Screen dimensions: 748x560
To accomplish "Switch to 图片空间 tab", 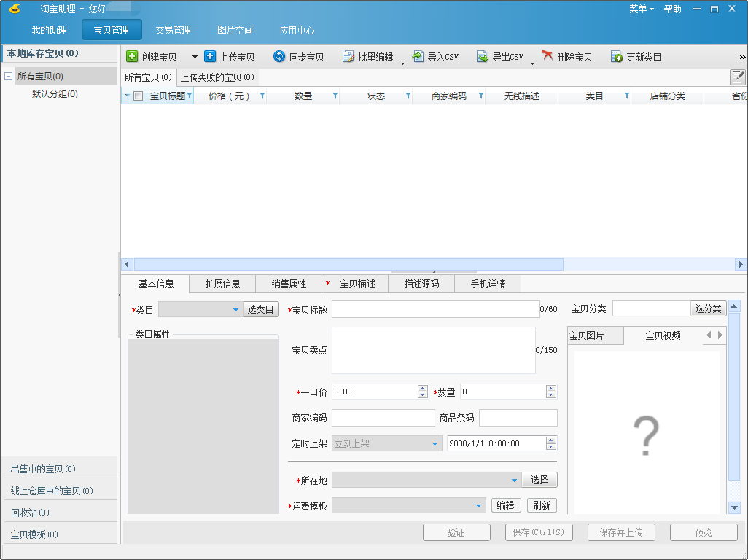I will click(235, 30).
